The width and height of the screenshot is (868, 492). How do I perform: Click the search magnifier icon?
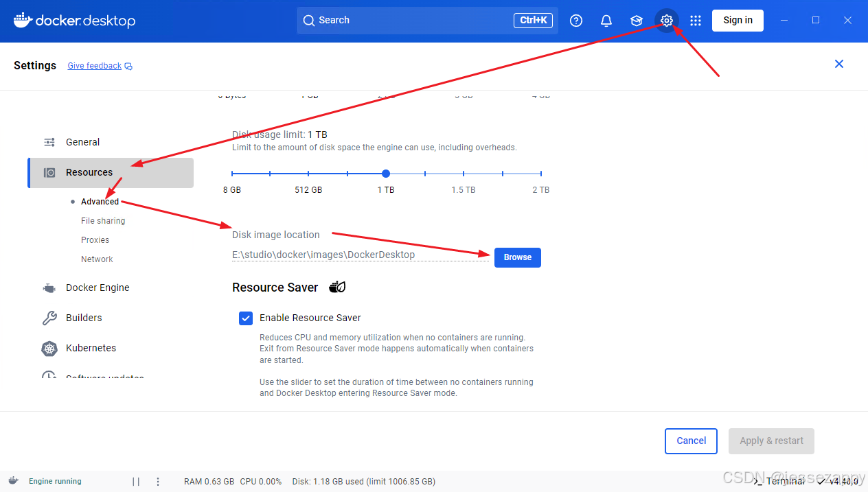pos(309,21)
